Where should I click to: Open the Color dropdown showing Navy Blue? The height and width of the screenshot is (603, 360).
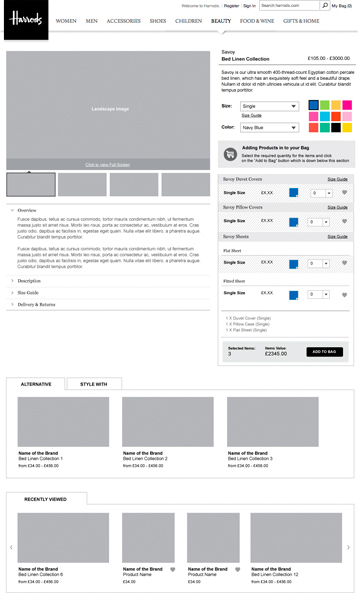[269, 128]
